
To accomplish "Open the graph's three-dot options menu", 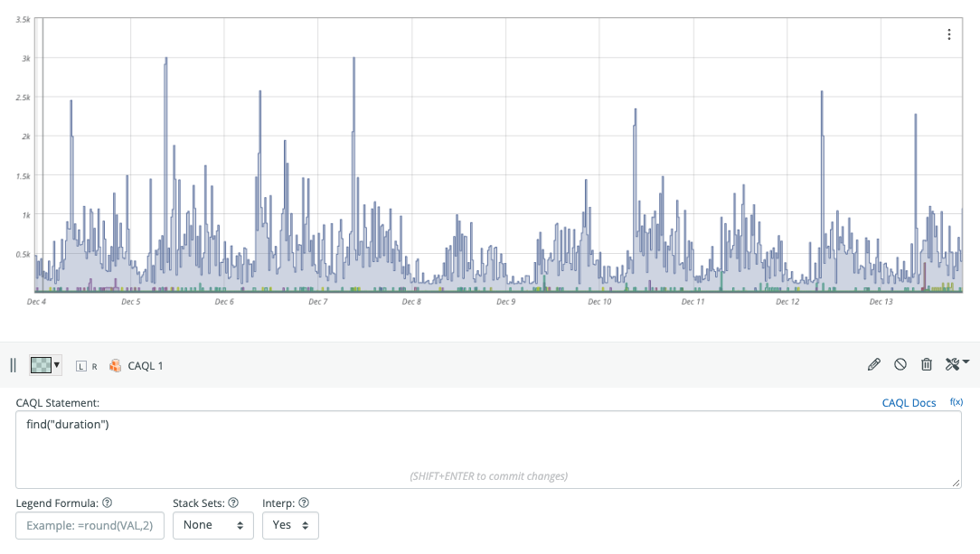I will tap(948, 33).
